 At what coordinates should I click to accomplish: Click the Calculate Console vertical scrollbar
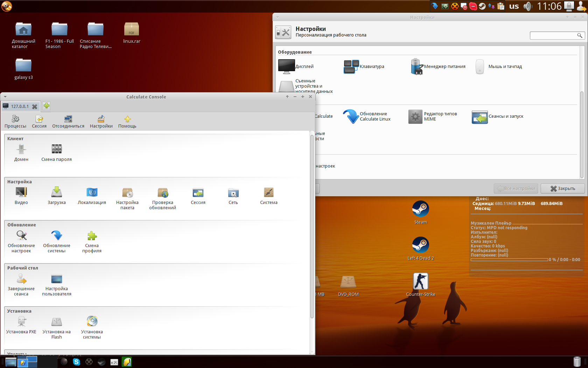[312, 226]
